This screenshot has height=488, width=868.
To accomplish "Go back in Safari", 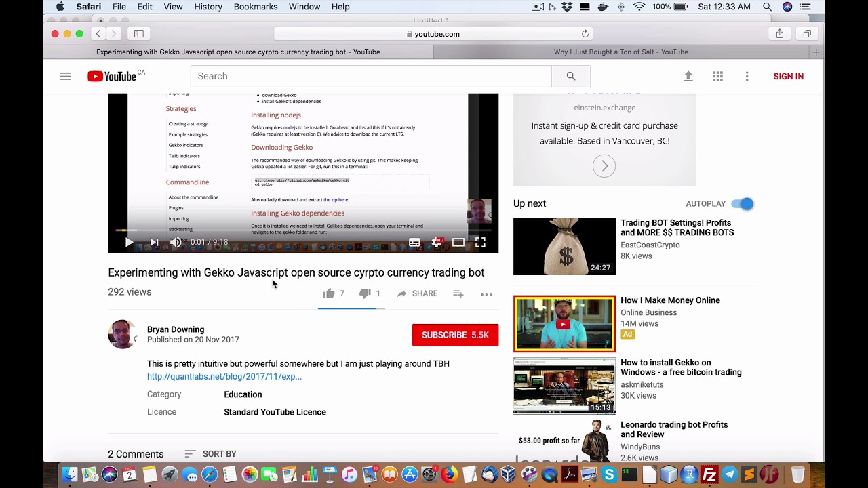I will [98, 33].
